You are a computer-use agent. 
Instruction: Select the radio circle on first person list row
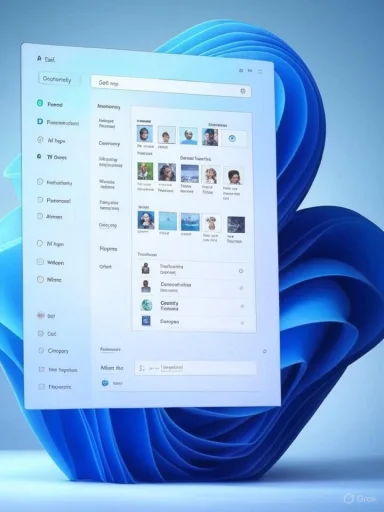pyautogui.click(x=241, y=271)
